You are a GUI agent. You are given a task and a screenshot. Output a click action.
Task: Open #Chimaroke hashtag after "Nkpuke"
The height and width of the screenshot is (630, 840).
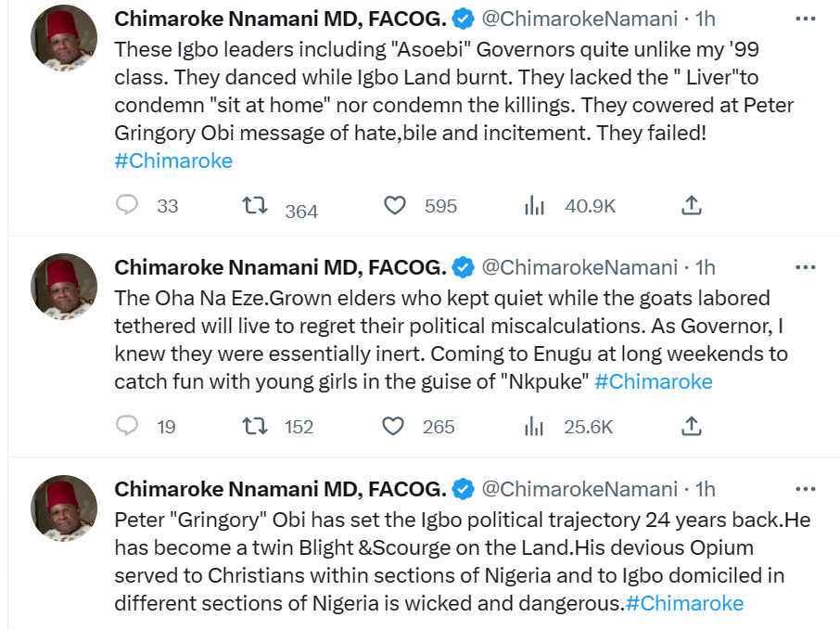click(654, 381)
